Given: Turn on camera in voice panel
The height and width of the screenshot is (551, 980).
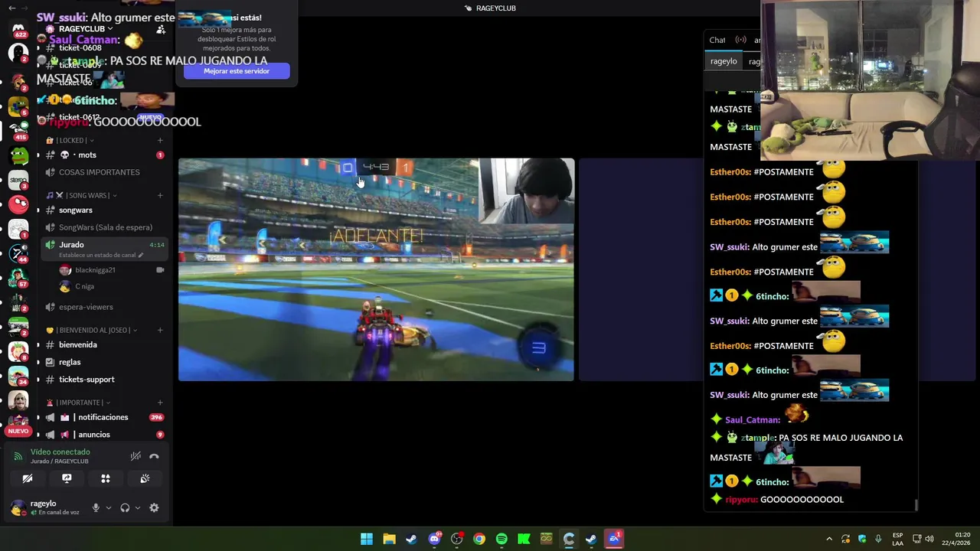Looking at the screenshot, I should click(28, 478).
